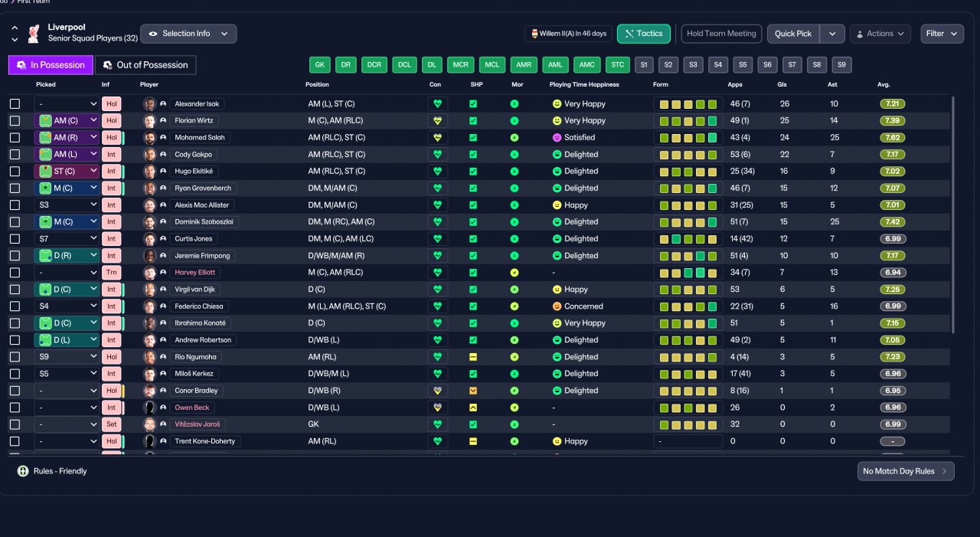Tick the checkbox for Miloš Kerkez
The width and height of the screenshot is (980, 537).
[x=15, y=374]
